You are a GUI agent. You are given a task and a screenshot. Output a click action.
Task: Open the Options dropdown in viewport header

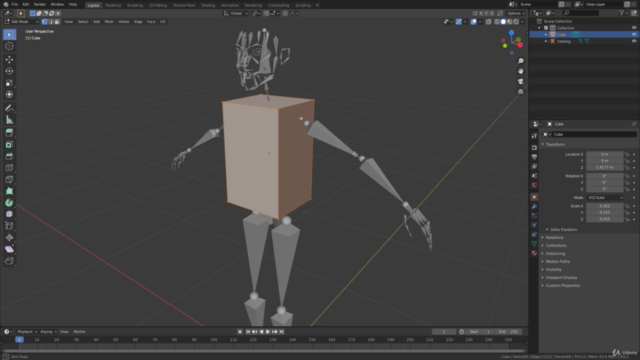[516, 13]
